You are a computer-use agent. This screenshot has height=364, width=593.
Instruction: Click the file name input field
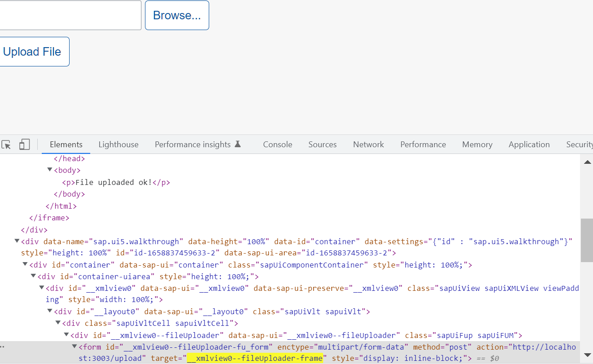tap(70, 15)
